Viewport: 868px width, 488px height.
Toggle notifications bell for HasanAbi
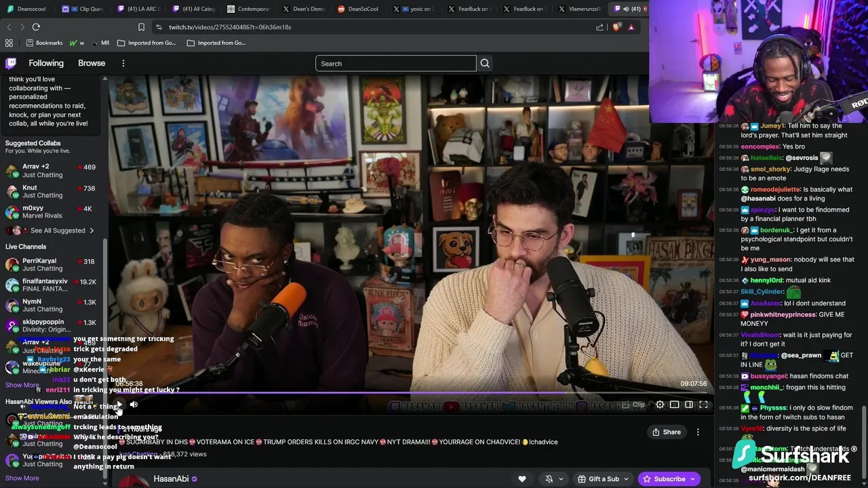(x=549, y=479)
